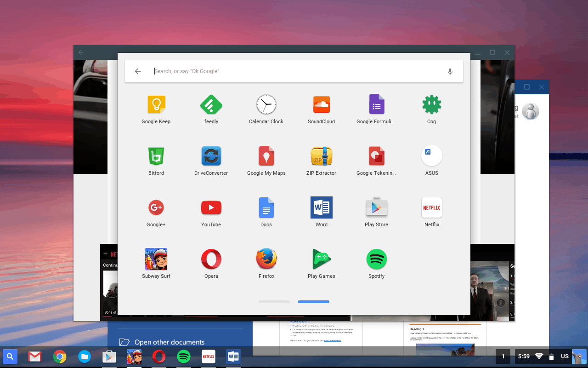Activate voice search microphone
588x368 pixels.
point(450,71)
